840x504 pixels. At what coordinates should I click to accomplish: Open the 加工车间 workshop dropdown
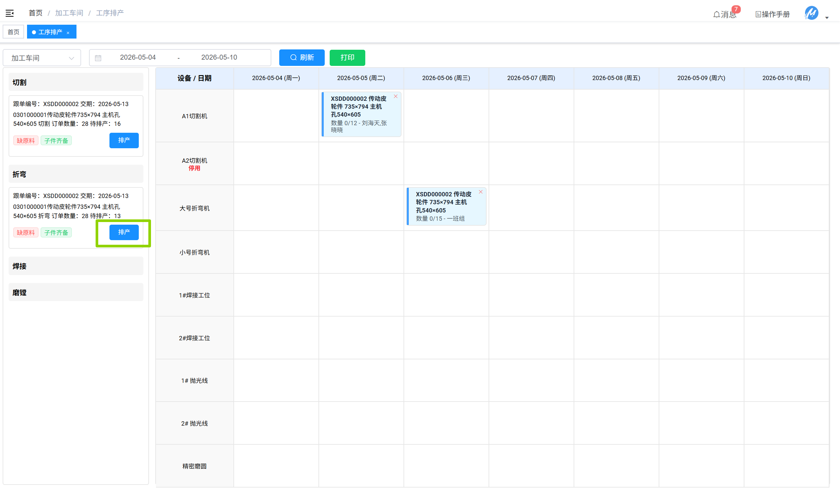click(42, 58)
